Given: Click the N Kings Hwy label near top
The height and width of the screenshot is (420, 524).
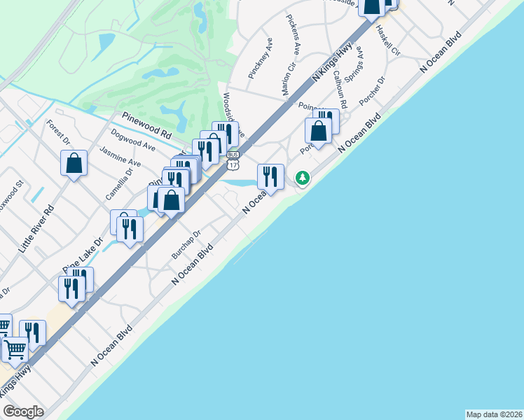Looking at the screenshot, I should point(332,62).
